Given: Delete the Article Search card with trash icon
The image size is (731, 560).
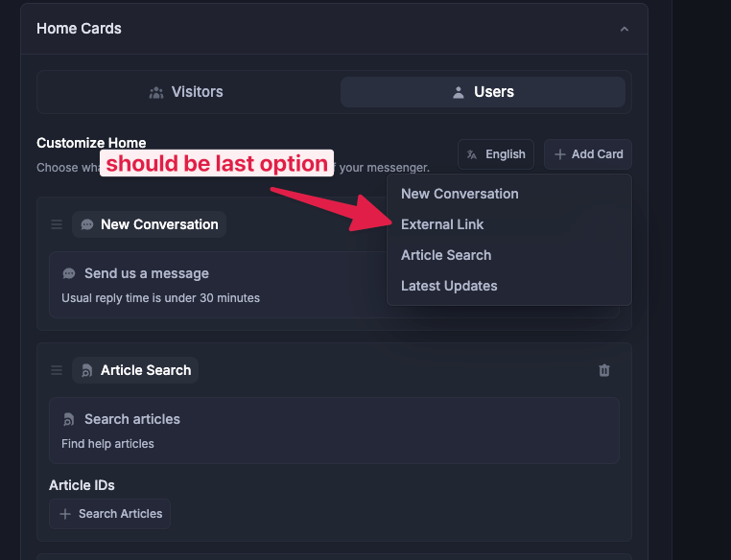Looking at the screenshot, I should pyautogui.click(x=604, y=370).
